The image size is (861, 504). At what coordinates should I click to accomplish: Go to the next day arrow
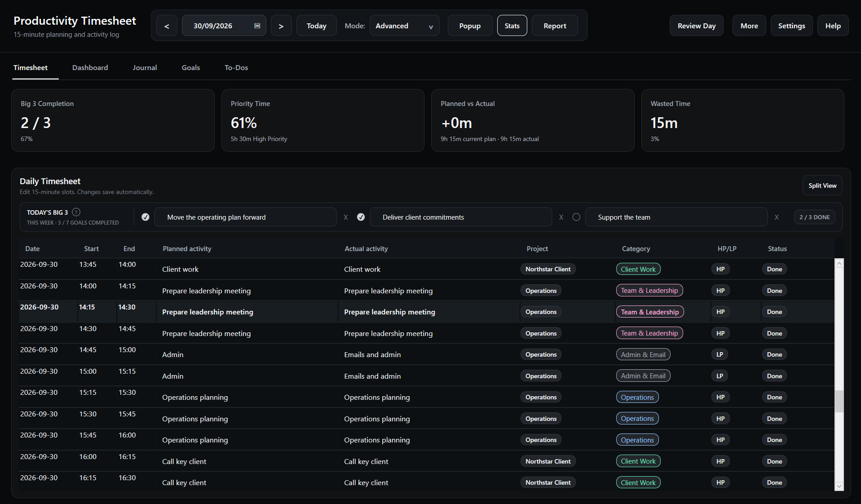[281, 26]
